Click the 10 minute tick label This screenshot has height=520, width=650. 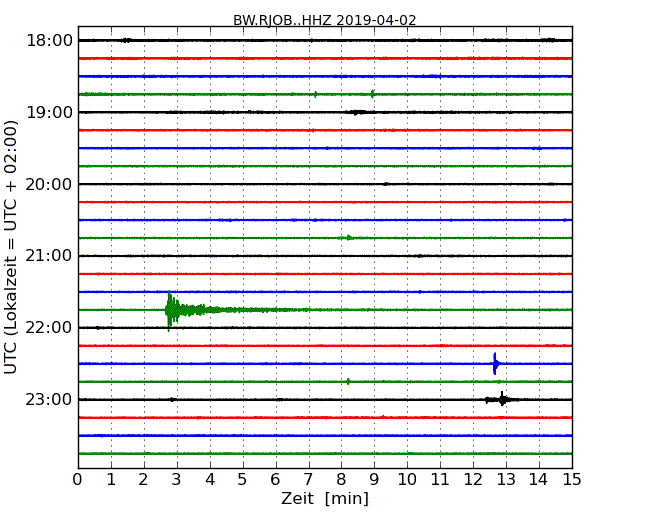407,480
